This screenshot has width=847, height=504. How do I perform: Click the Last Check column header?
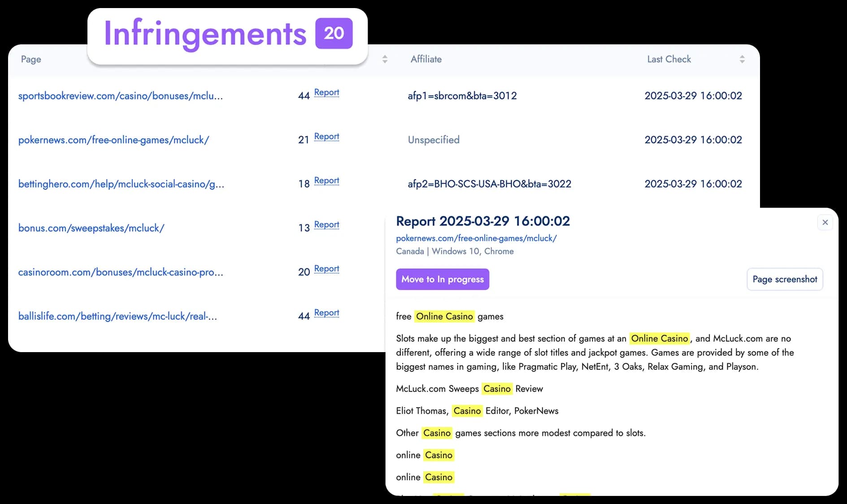[x=669, y=59]
